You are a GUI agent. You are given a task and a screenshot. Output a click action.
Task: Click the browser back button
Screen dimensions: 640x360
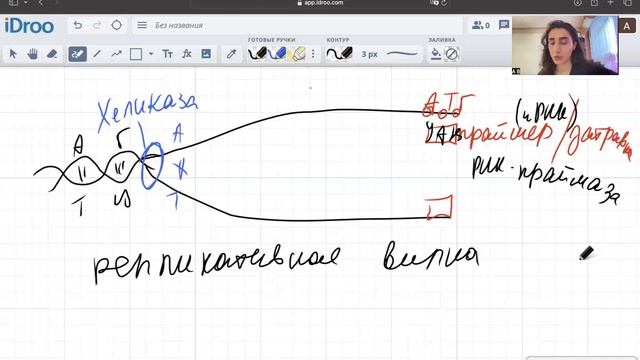[x=41, y=2]
